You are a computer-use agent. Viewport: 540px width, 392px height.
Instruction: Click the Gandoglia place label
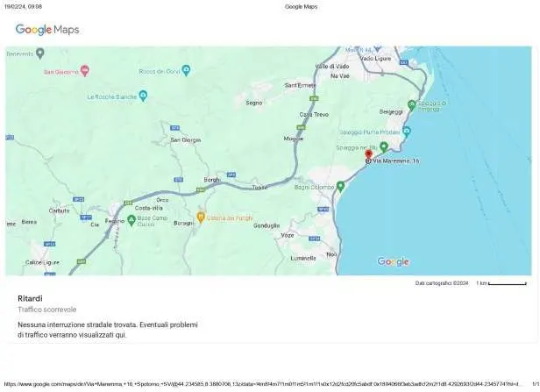[x=266, y=225]
